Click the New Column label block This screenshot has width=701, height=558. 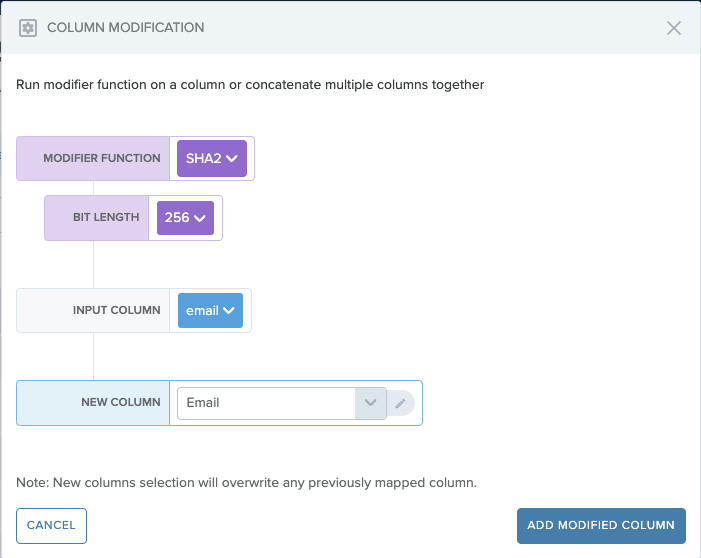click(x=93, y=403)
